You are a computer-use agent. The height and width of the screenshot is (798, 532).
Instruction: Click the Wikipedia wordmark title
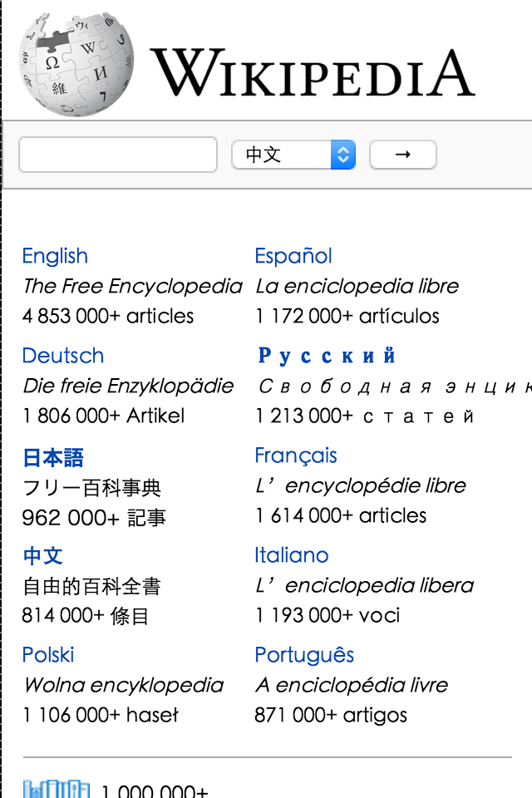(x=313, y=72)
